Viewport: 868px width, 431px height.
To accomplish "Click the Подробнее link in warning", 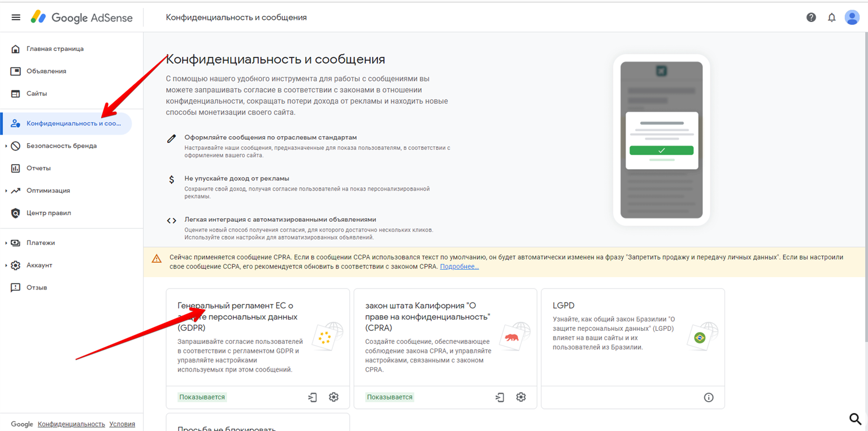I will click(x=459, y=266).
